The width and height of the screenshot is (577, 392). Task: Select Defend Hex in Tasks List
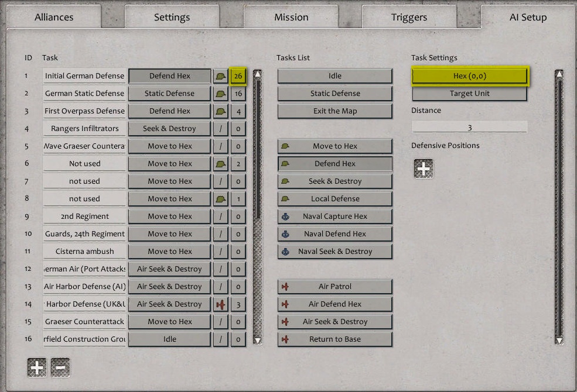335,164
